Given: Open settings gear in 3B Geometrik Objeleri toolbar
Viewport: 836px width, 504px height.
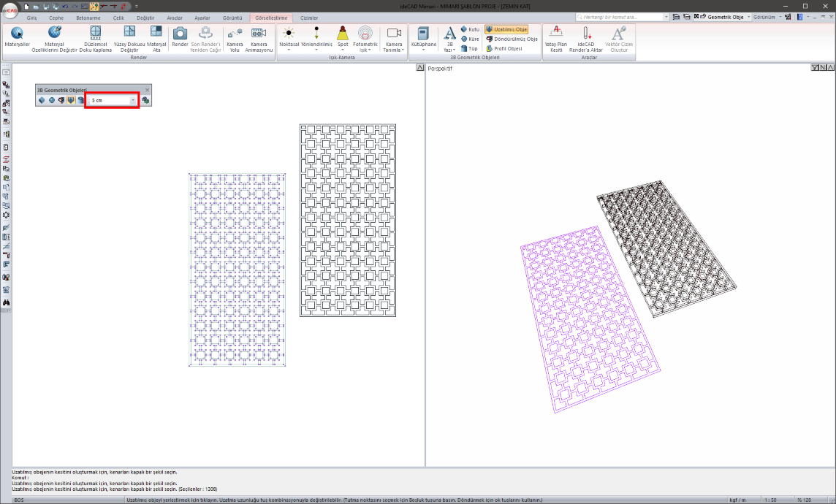Looking at the screenshot, I should coord(146,100).
